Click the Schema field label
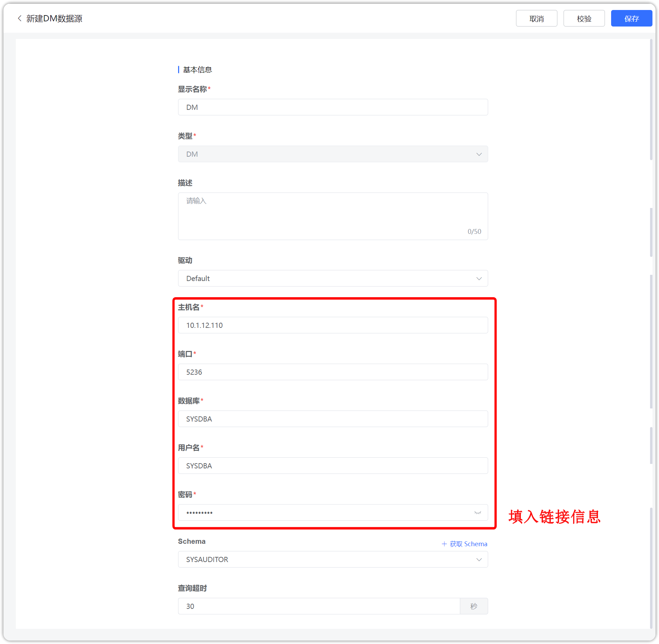The height and width of the screenshot is (644, 659). (x=192, y=541)
